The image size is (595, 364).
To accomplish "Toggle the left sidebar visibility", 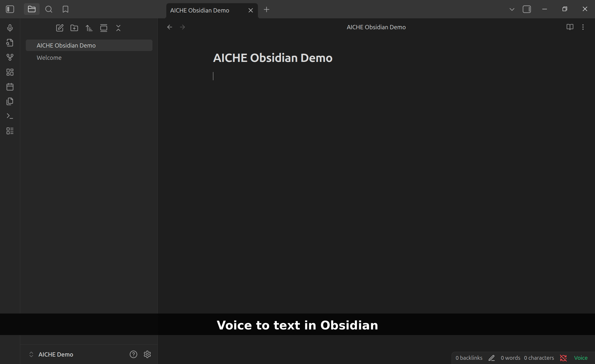I will (10, 9).
